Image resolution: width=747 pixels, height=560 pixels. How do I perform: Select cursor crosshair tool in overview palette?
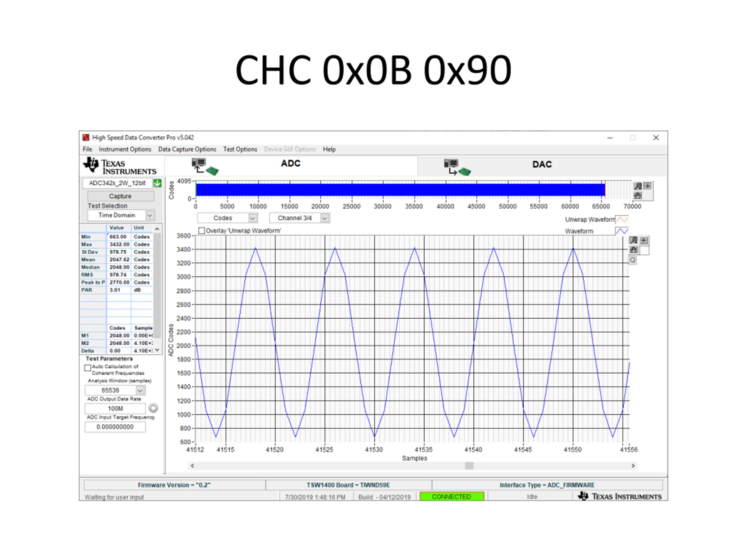tap(647, 186)
